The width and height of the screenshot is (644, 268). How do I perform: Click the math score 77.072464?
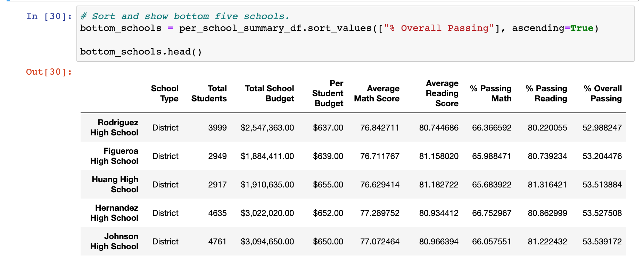point(380,242)
